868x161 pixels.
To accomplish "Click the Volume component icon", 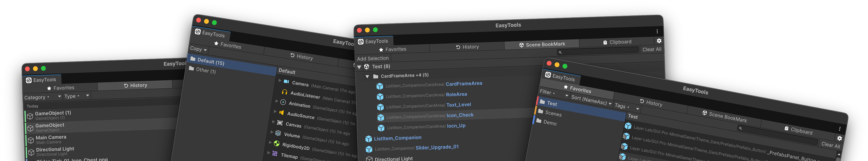I will (278, 133).
